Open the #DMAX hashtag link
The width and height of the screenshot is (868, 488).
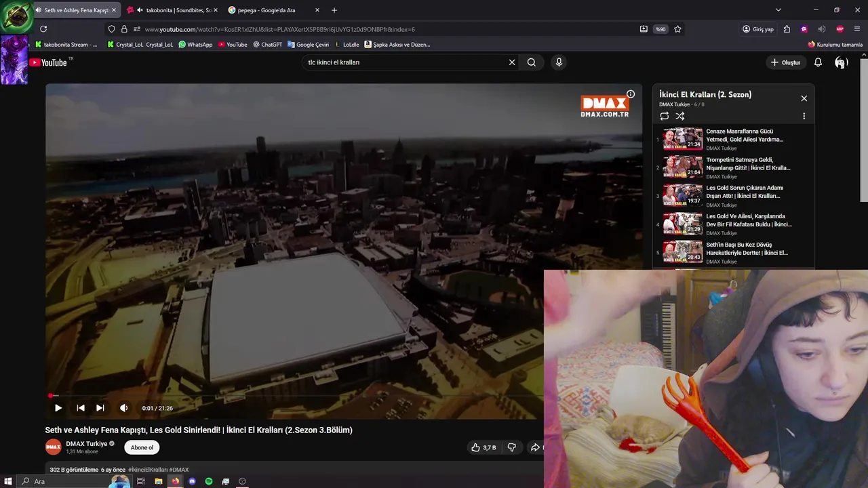click(179, 470)
